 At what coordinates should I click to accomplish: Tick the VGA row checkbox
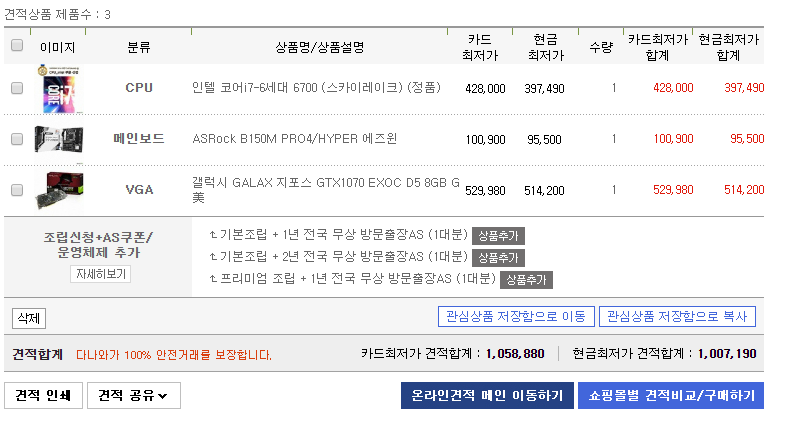(x=17, y=189)
